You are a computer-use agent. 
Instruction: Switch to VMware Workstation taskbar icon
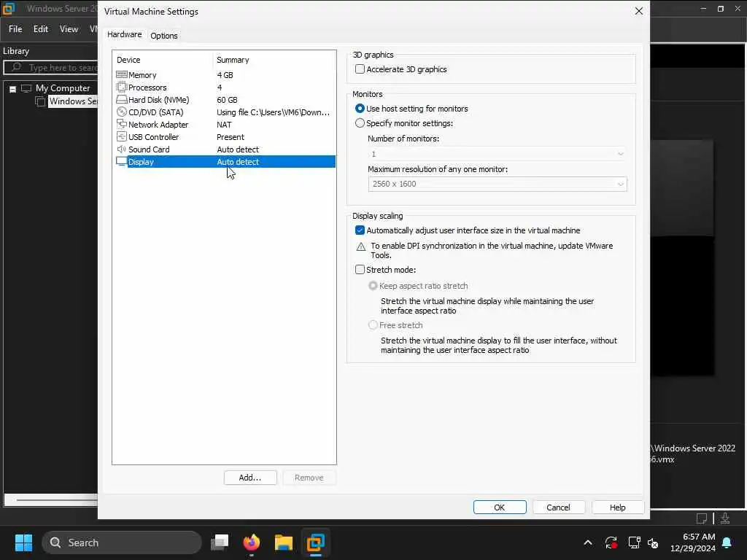click(x=315, y=542)
